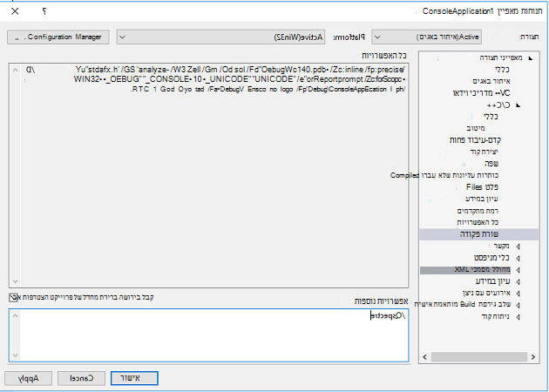Confirm with the אישור button

click(x=134, y=378)
